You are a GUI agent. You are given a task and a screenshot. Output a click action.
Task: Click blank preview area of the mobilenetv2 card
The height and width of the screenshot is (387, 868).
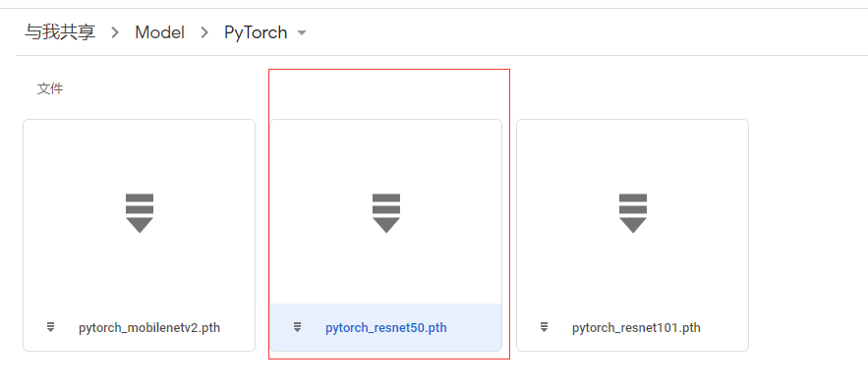140,155
